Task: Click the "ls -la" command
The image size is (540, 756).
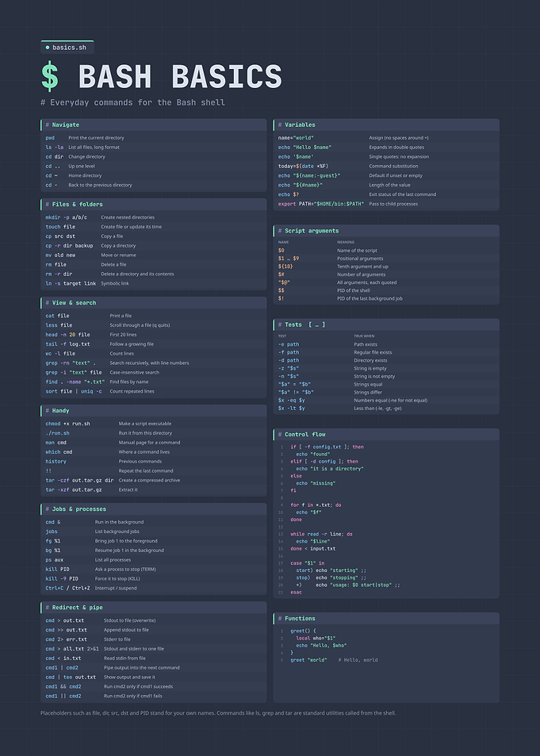Action: [x=55, y=147]
